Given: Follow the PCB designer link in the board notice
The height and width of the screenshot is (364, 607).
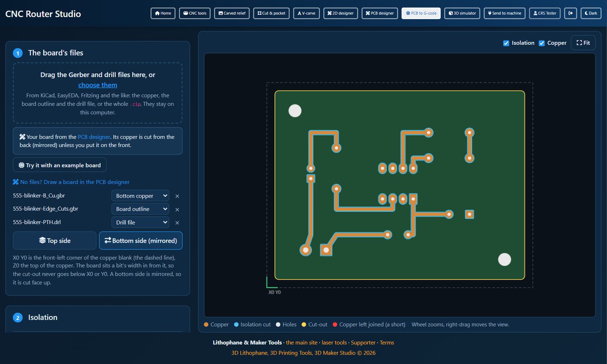Looking at the screenshot, I should click(x=94, y=137).
